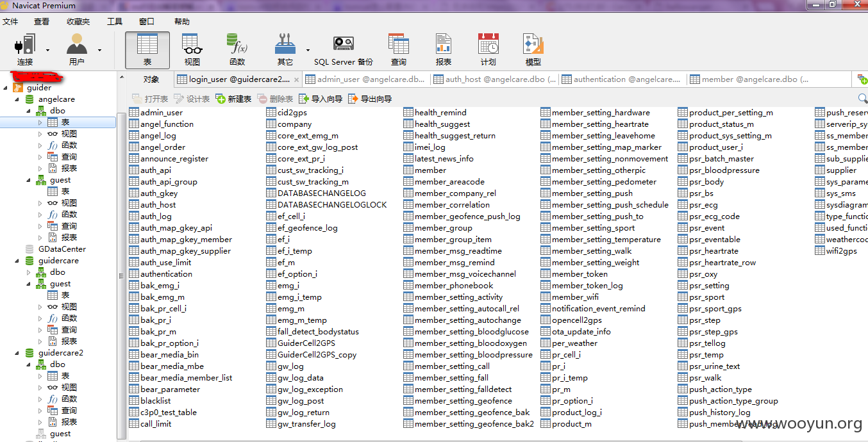Image resolution: width=868 pixels, height=442 pixels.
Task: Open the 收藏夹 menu
Action: tap(78, 21)
